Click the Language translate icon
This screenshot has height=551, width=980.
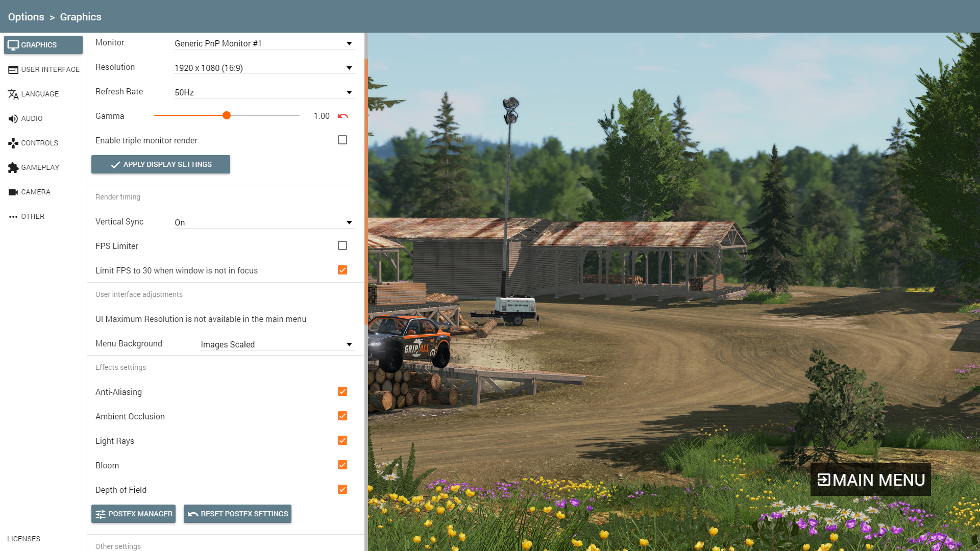pos(13,94)
